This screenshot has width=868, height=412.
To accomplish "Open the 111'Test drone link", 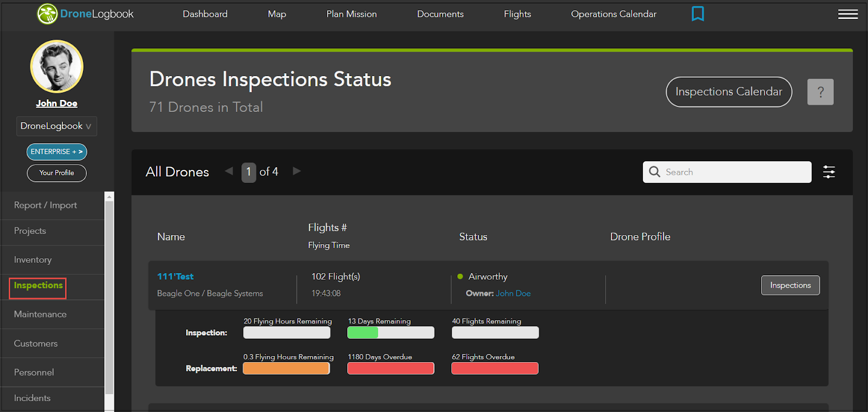I will (x=175, y=277).
